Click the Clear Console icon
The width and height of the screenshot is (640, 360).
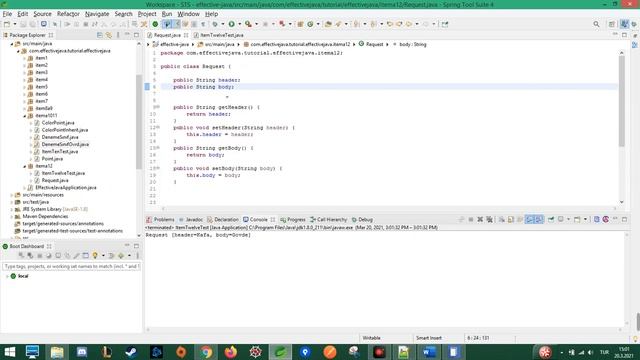click(x=502, y=220)
